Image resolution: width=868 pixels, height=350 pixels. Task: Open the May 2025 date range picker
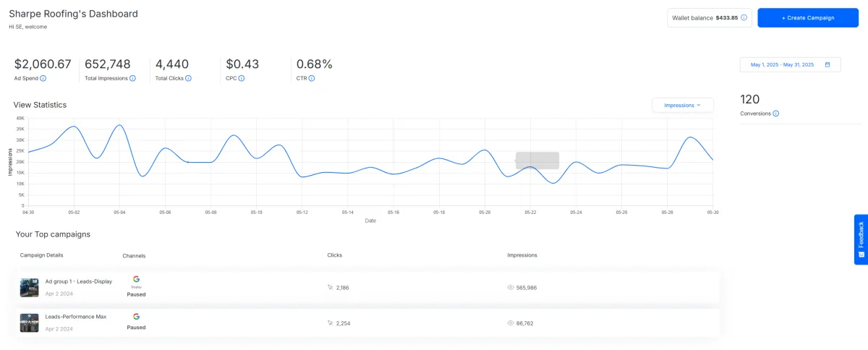point(790,65)
